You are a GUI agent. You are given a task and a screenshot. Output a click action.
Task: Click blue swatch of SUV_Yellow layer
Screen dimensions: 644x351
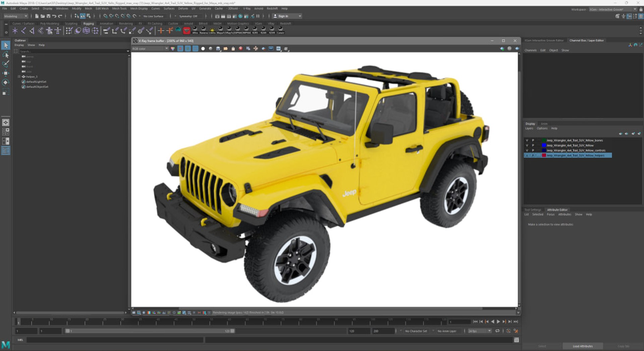coord(544,145)
